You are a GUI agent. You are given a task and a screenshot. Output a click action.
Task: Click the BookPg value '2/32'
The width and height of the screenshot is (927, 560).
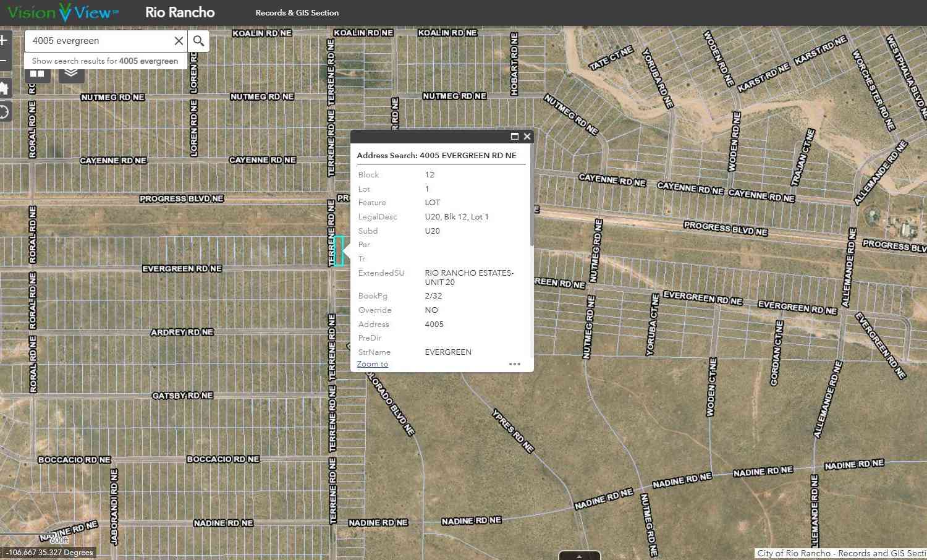coord(433,296)
